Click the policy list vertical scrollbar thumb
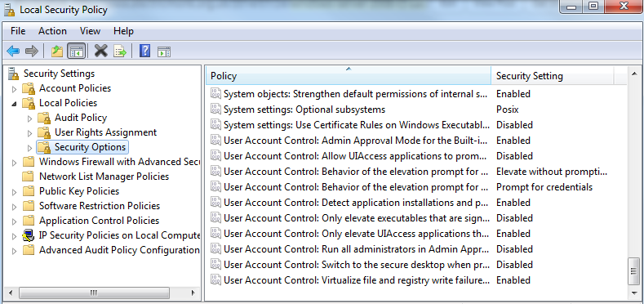644x304 pixels. click(x=633, y=271)
